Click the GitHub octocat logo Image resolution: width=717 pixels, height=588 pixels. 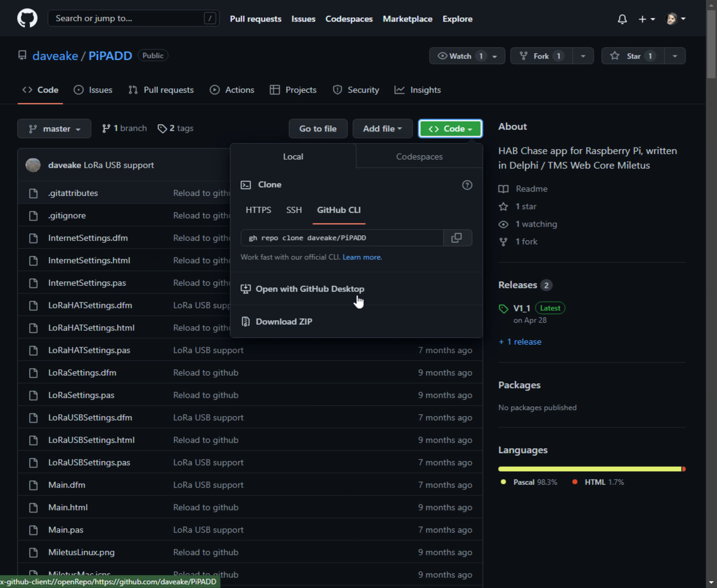27,18
